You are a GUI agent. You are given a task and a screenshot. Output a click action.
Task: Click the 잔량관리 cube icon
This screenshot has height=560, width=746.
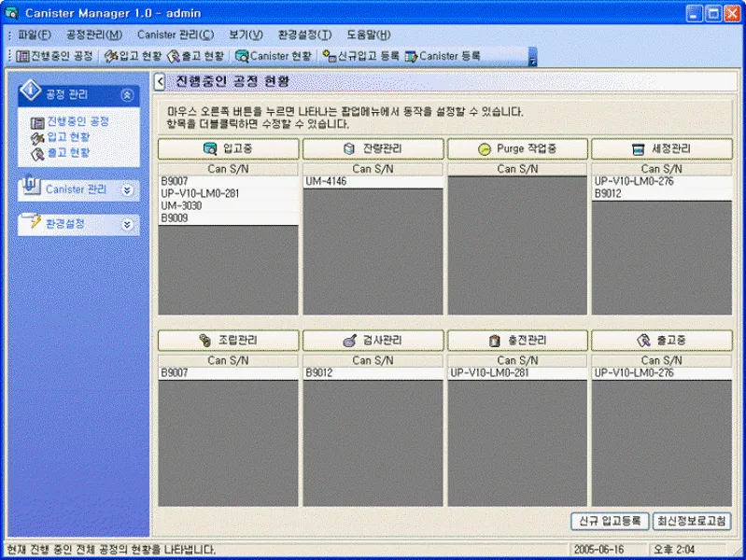tap(349, 149)
